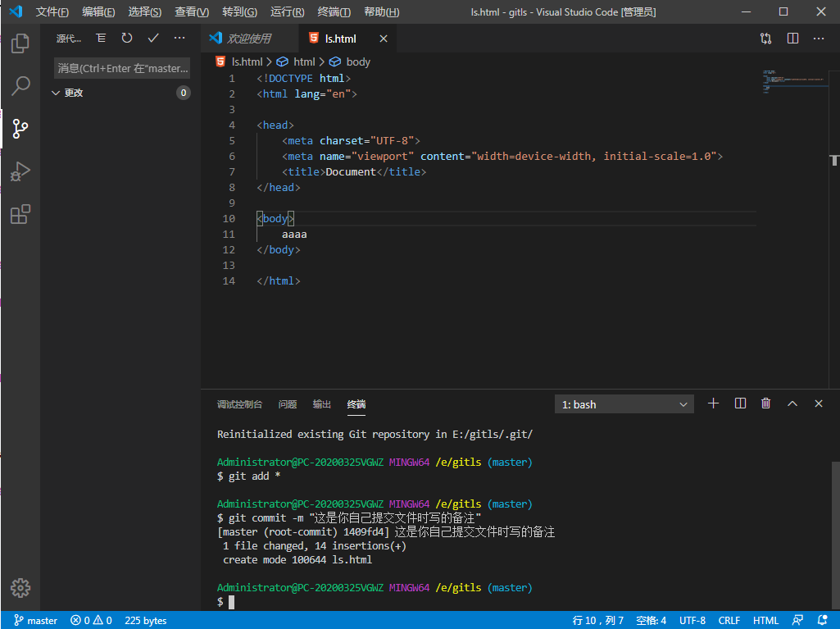Image resolution: width=840 pixels, height=629 pixels.
Task: Maximize the terminal panel size
Action: click(792, 403)
